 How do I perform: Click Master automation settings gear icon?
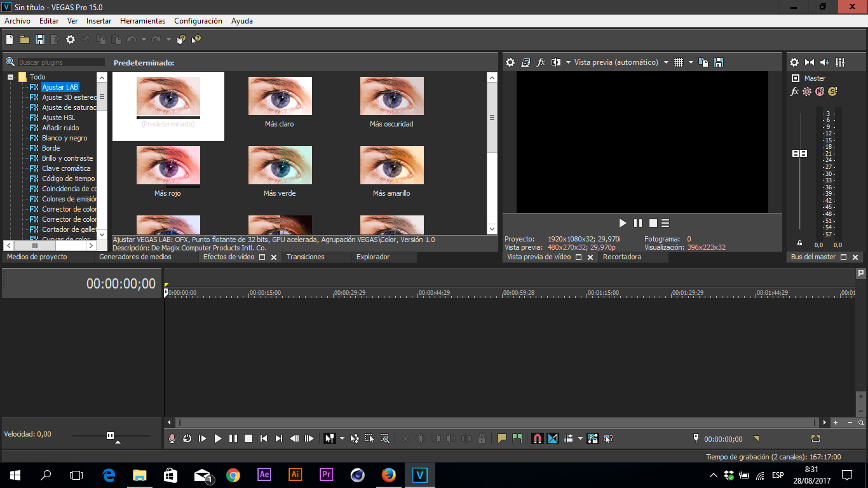807,91
